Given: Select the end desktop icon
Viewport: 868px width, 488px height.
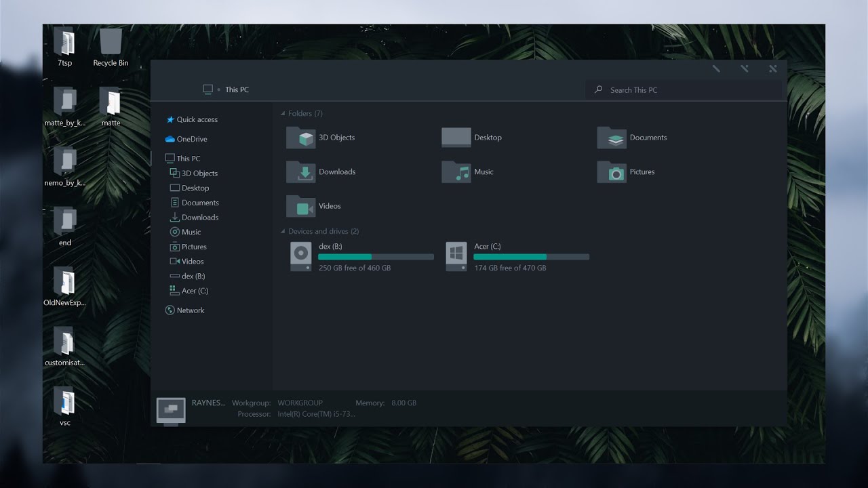Looking at the screenshot, I should (x=65, y=221).
